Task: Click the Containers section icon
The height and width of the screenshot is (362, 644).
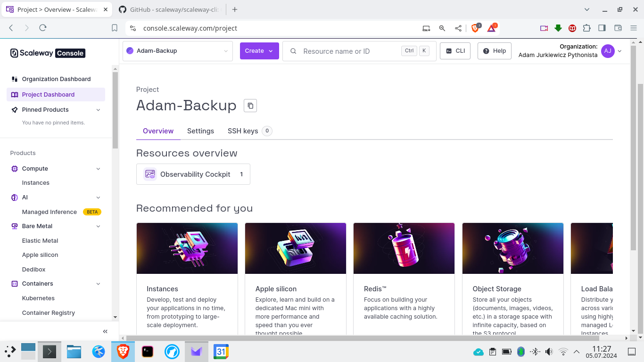Action: [x=15, y=284]
